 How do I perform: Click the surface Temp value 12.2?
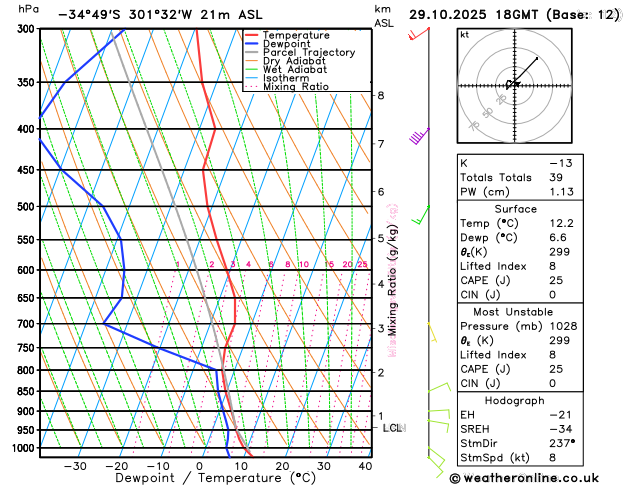point(562,223)
